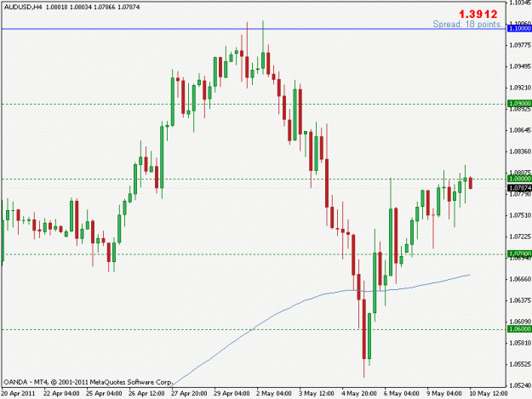Click the 1.09495 price scale label
The image size is (532, 399).
point(520,66)
